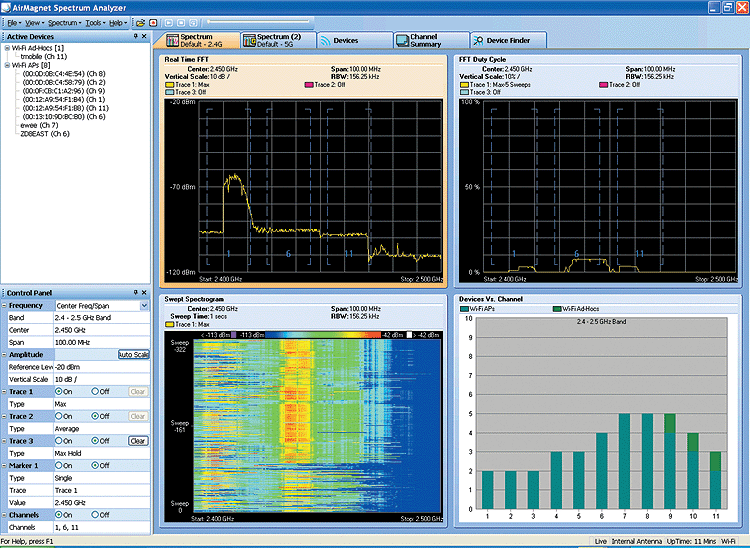
Task: Click the greyed-out stop icon in the toolbar
Action: click(181, 22)
